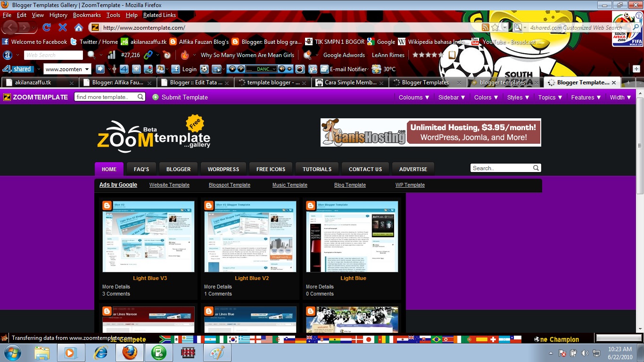This screenshot has width=644, height=362.
Task: Open the E-mail Notifier envelope icon
Action: 324,69
